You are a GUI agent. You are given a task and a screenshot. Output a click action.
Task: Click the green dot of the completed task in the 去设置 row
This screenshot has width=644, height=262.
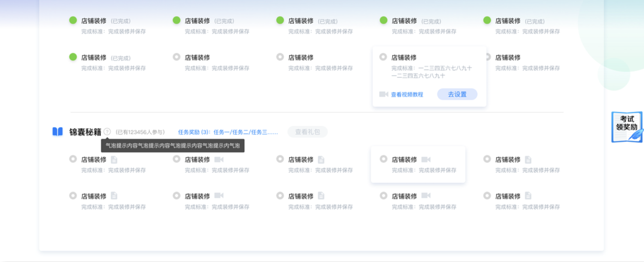tap(73, 57)
